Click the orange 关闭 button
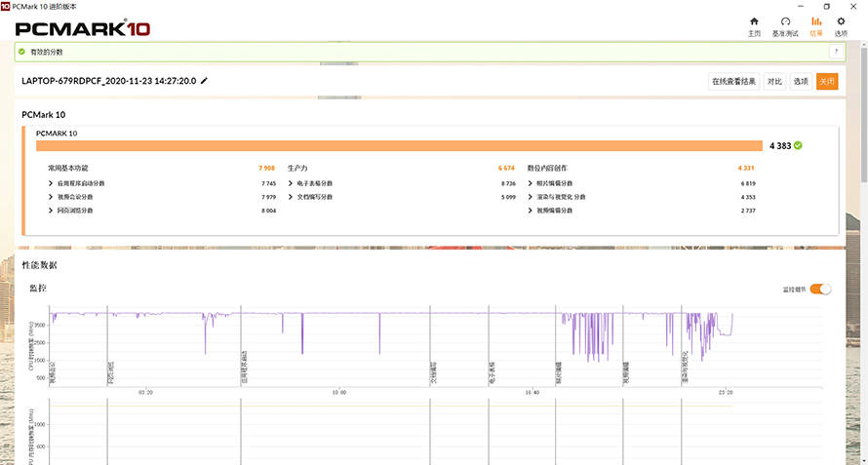Viewport: 868px width, 465px height. point(827,81)
